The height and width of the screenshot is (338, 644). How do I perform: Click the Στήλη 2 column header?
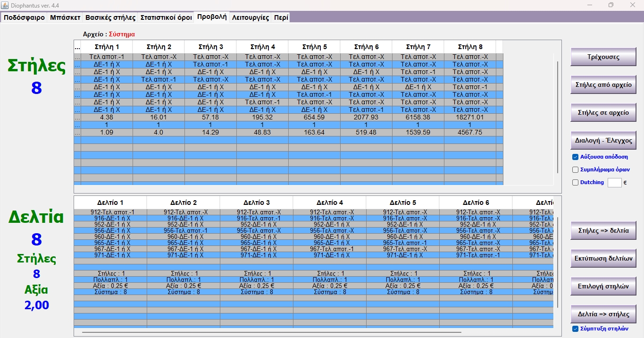tap(159, 47)
